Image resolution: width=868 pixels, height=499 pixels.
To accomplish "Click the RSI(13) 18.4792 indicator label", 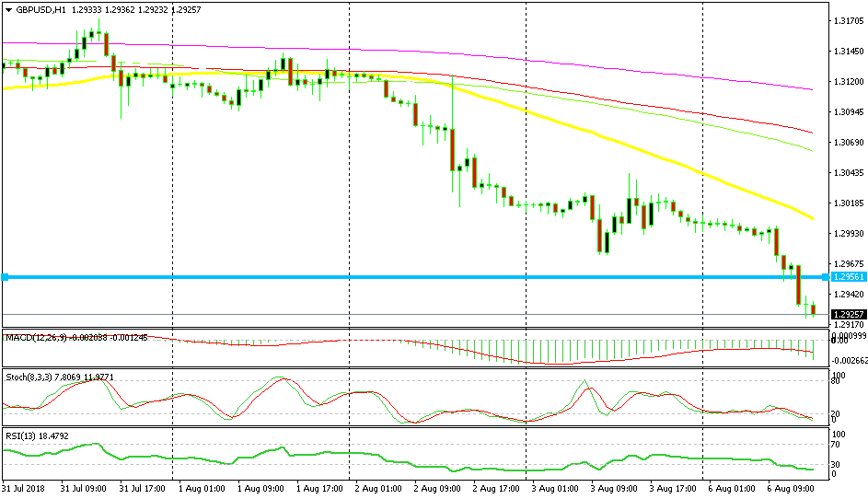I will click(37, 436).
